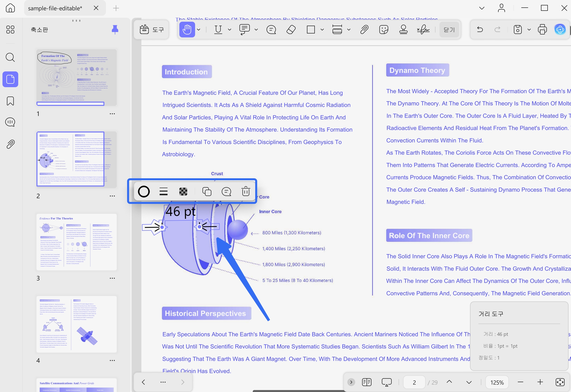
Task: Open page 2 thumbnail options menu
Action: [112, 196]
